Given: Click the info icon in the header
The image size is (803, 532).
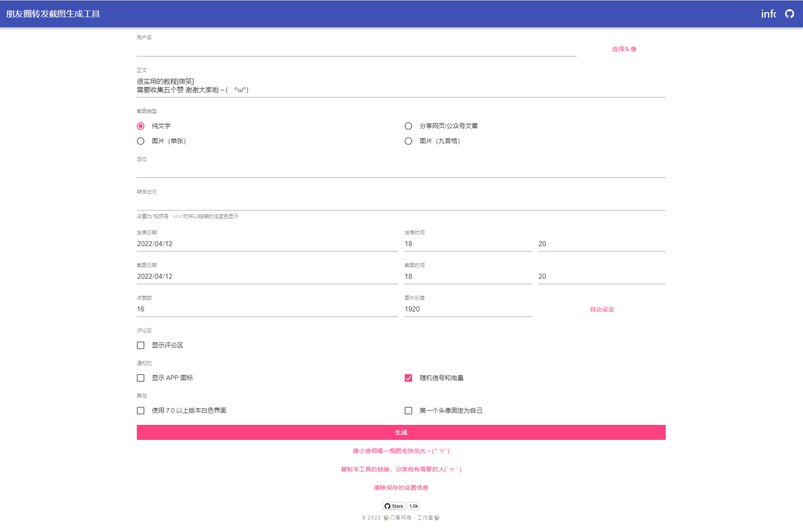Looking at the screenshot, I should pyautogui.click(x=769, y=14).
